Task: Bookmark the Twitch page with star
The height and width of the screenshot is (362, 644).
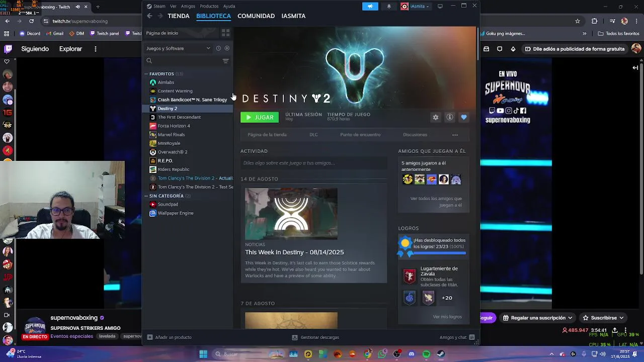Action: (578, 21)
